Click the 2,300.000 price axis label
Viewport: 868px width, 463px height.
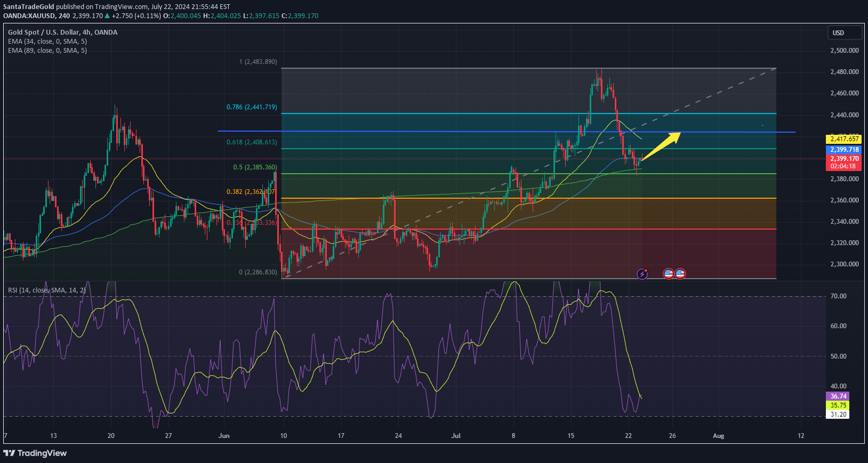[x=845, y=264]
